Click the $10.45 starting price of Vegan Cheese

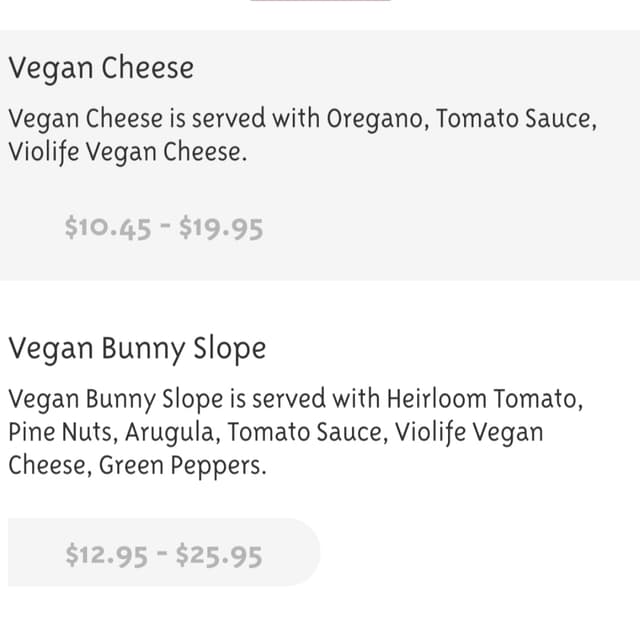point(108,228)
